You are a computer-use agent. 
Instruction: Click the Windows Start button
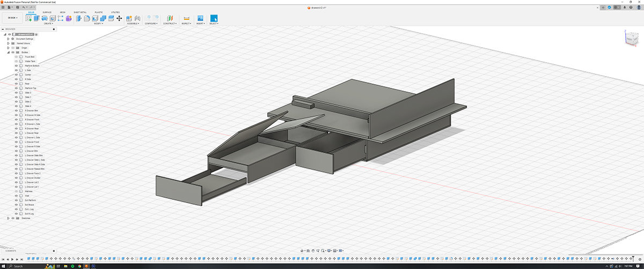pos(3,266)
